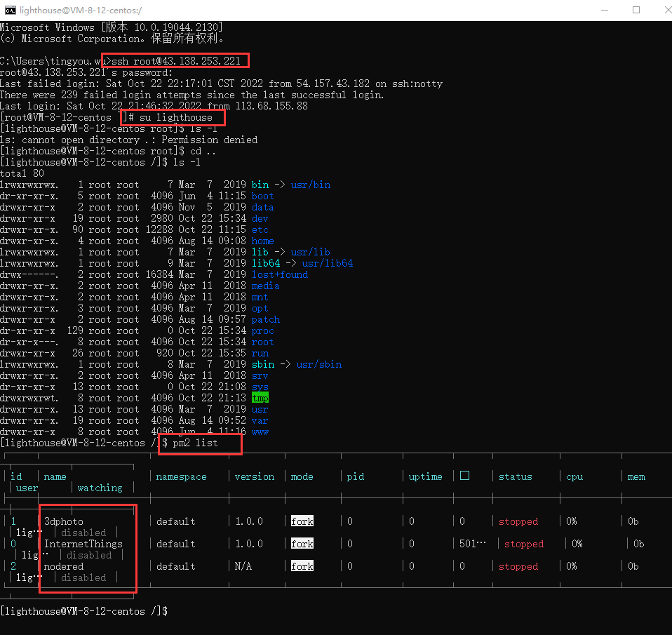This screenshot has width=672, height=635.
Task: Click the 'proc' directory name
Action: point(263,330)
